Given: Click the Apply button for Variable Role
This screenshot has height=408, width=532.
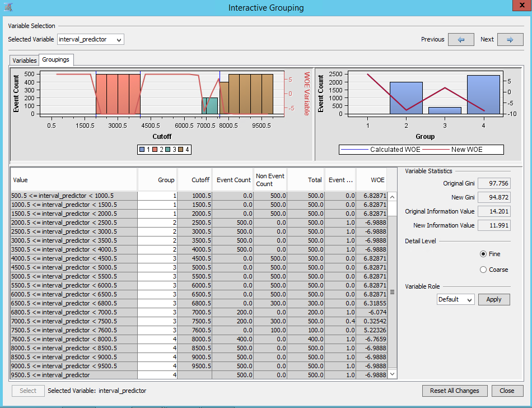Looking at the screenshot, I should (494, 299).
